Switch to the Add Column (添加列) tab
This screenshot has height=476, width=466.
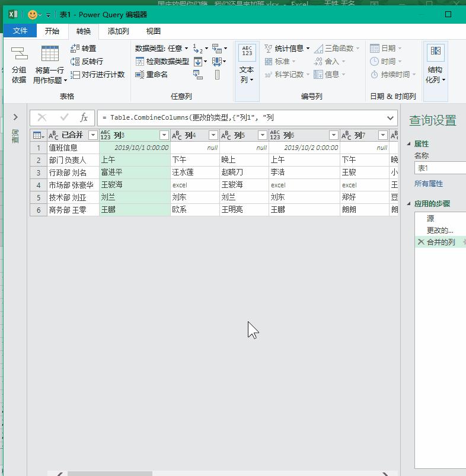tap(118, 31)
